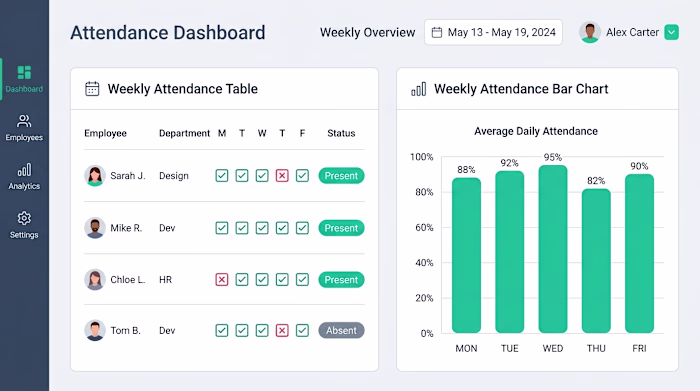This screenshot has height=391, width=700.
Task: Click the Wednesday 95% bar
Action: pyautogui.click(x=553, y=249)
